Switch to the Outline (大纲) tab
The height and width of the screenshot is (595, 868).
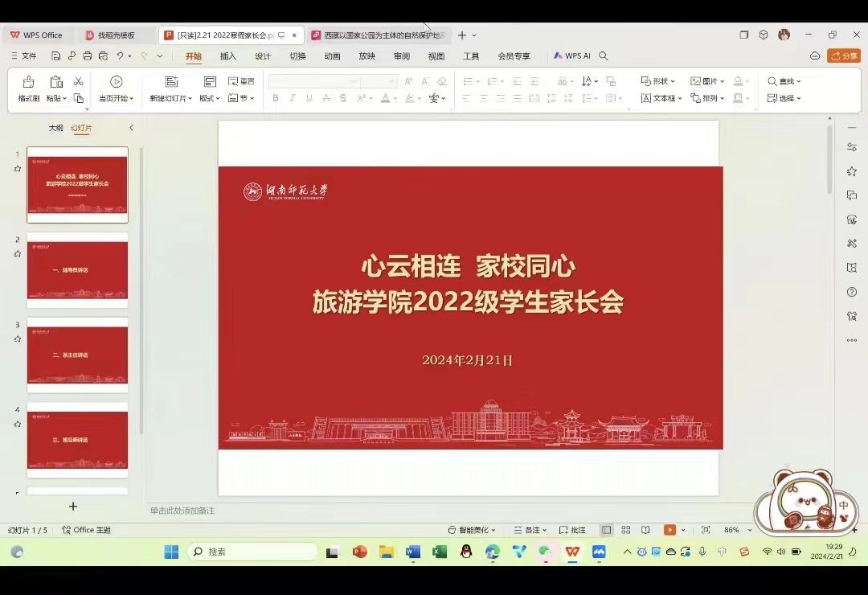point(55,128)
